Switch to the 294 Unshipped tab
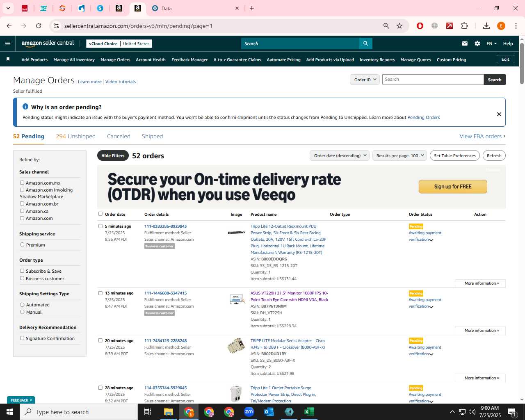Viewport: 525px width, 420px height. pos(75,136)
